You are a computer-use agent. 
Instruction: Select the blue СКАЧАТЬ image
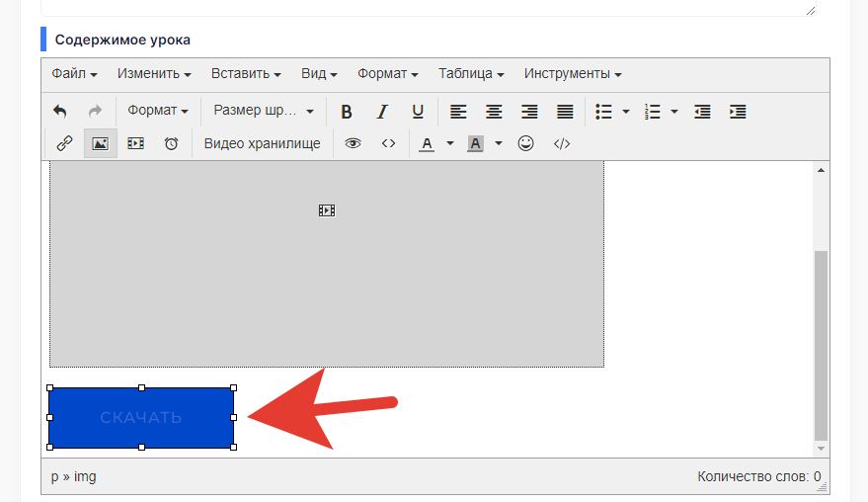(x=141, y=417)
